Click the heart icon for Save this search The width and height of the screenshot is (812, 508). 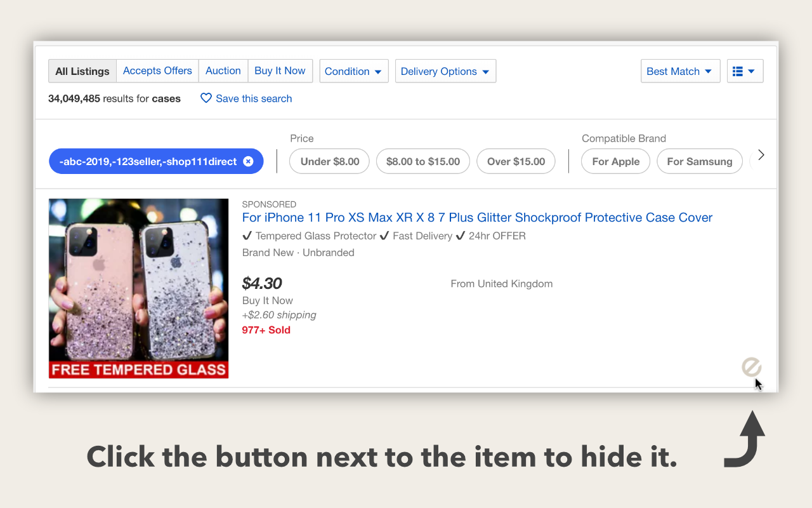[206, 98]
